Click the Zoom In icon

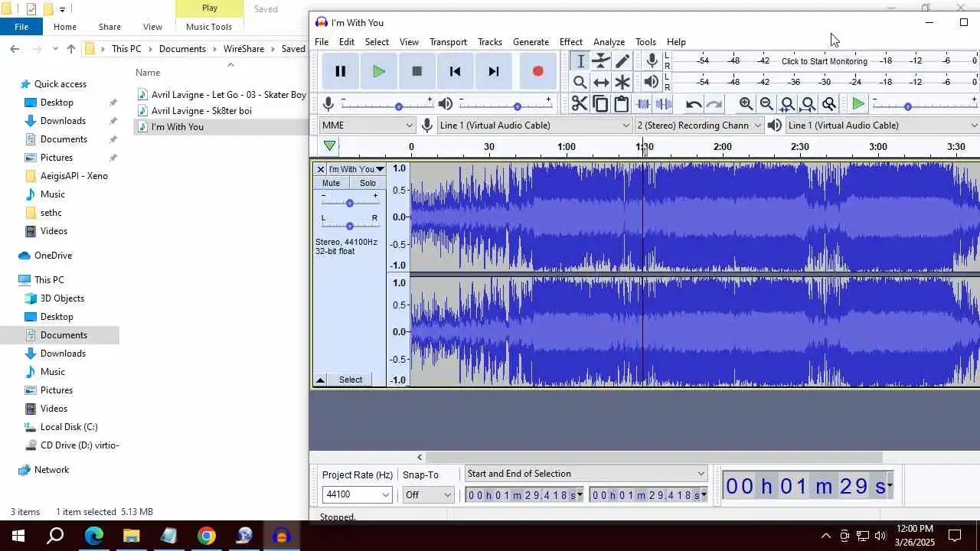(x=746, y=104)
